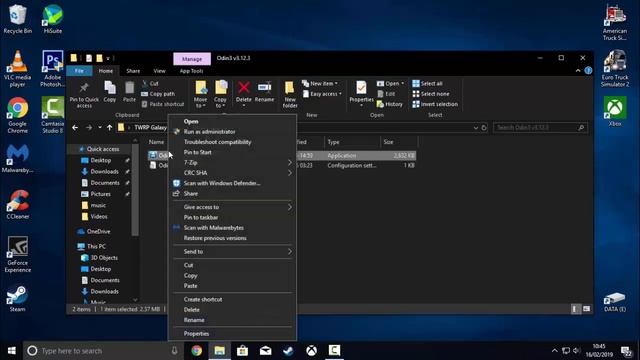Screen dimensions: 640x360
Task: Select Troubleshoot compatibility menu entry
Action: (x=233, y=142)
